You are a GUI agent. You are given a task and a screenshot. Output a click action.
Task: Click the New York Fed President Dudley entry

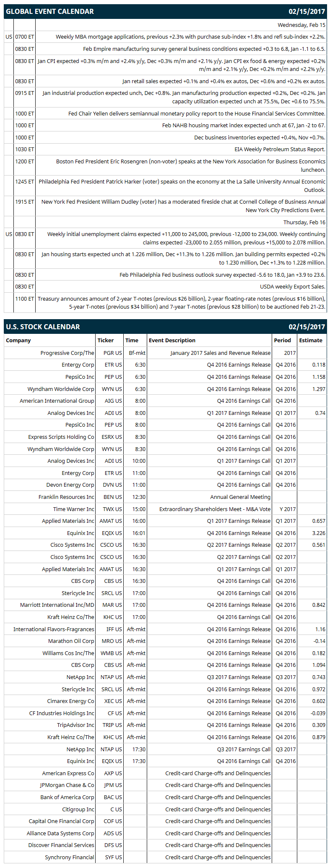183,206
